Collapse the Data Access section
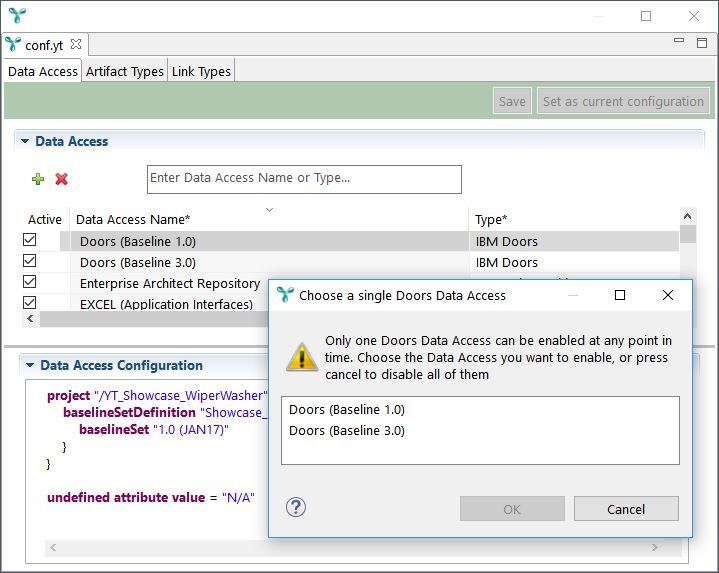Viewport: 719px width, 573px height. (x=25, y=142)
